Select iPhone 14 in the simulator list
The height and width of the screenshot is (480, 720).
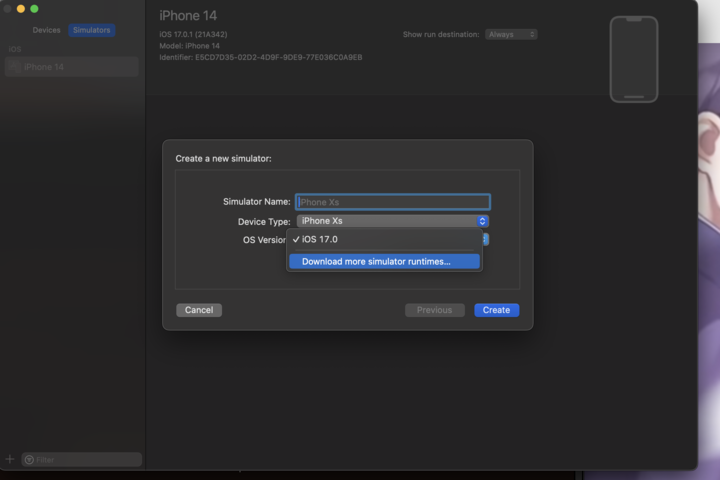(x=72, y=67)
